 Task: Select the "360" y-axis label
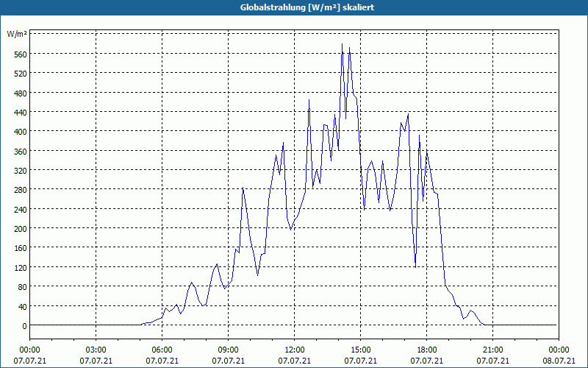click(21, 152)
